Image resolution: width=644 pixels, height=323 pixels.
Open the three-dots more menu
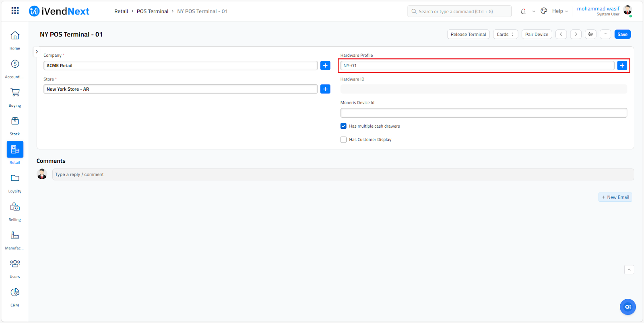pos(605,34)
